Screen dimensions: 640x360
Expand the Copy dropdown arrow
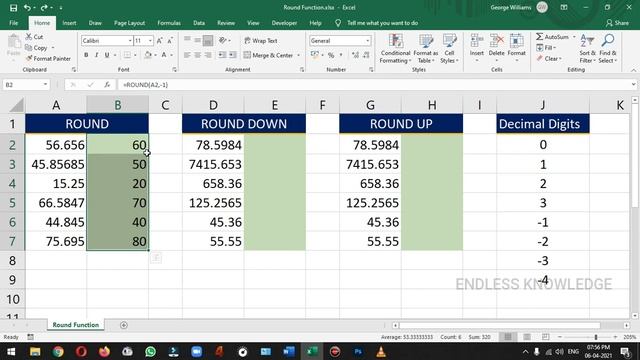(53, 48)
